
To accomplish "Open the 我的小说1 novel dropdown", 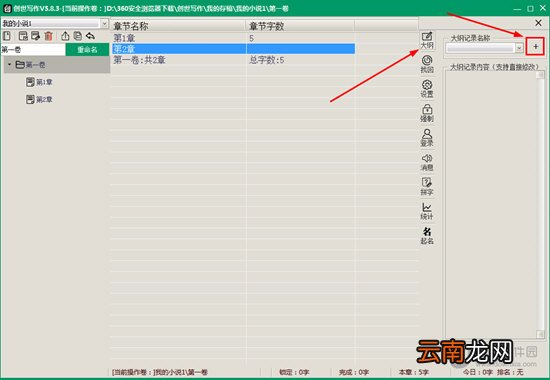I will [x=104, y=24].
